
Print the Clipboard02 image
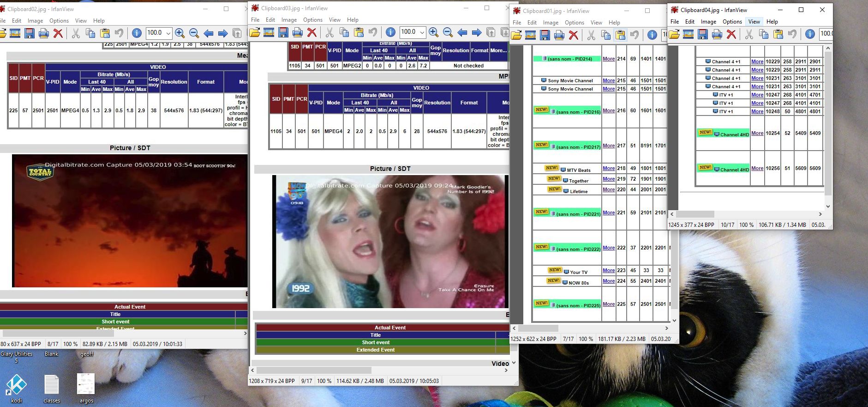44,33
